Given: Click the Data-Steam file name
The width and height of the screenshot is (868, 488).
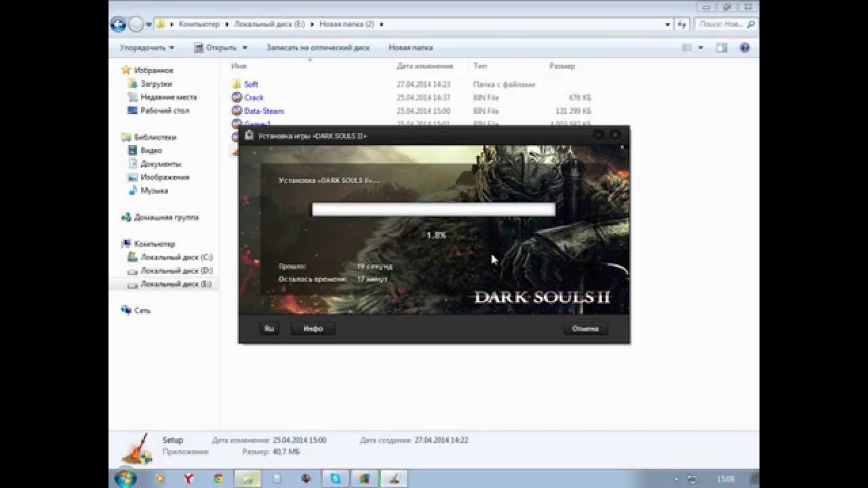Looking at the screenshot, I should pos(264,111).
